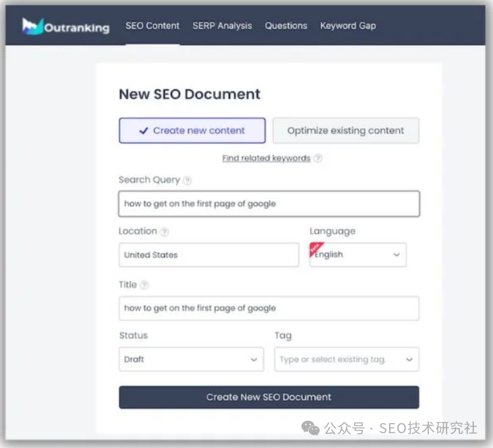Focus the Location field with United States

[208, 255]
